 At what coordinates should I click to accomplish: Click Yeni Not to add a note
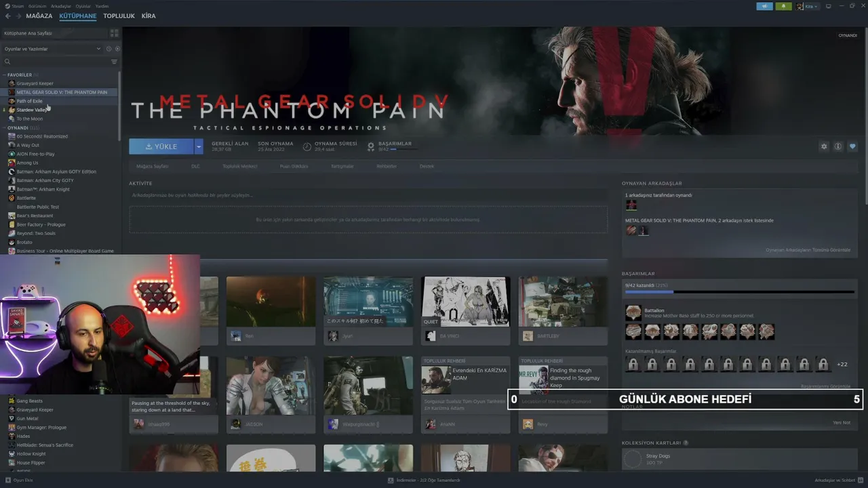pyautogui.click(x=842, y=422)
